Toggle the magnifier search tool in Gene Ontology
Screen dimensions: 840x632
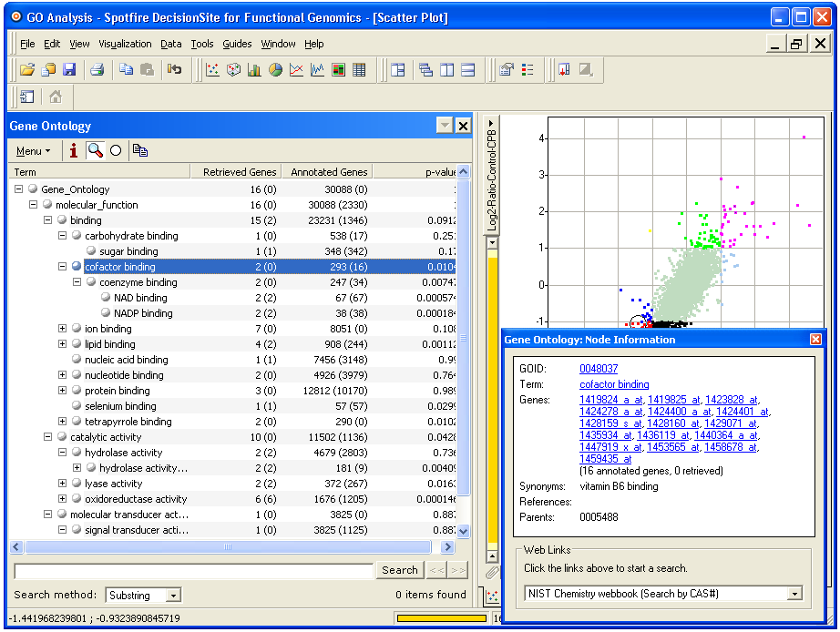tap(95, 151)
